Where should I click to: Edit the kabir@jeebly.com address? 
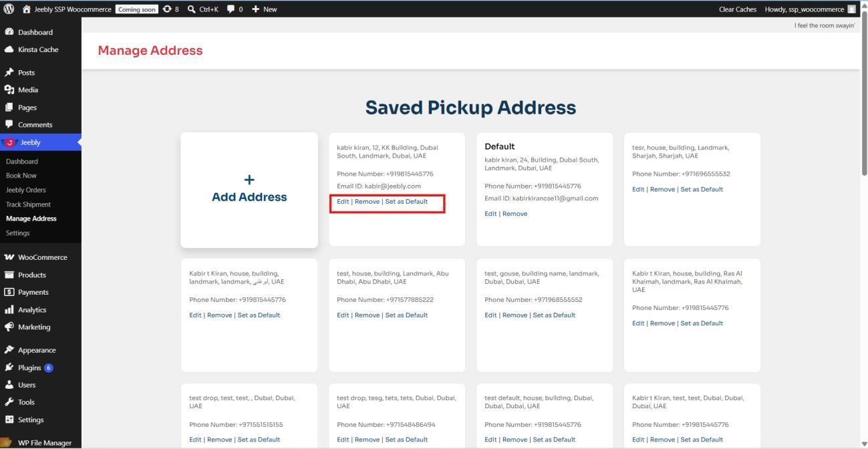343,202
